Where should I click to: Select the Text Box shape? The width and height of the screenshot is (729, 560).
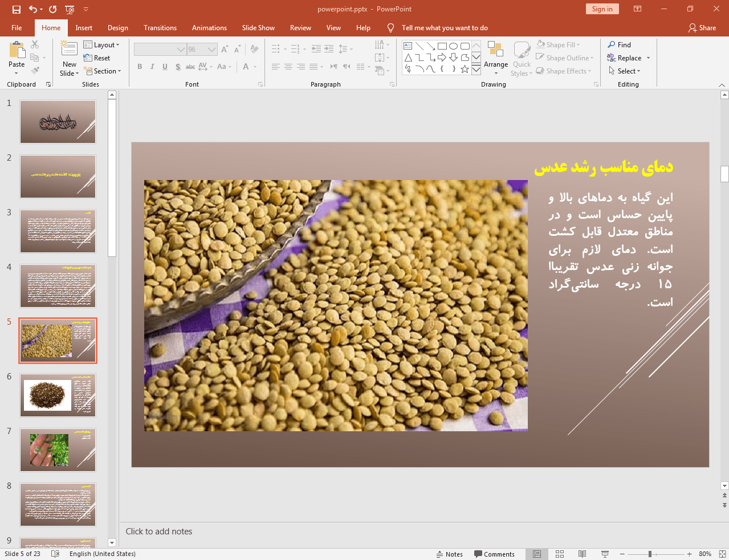point(408,46)
